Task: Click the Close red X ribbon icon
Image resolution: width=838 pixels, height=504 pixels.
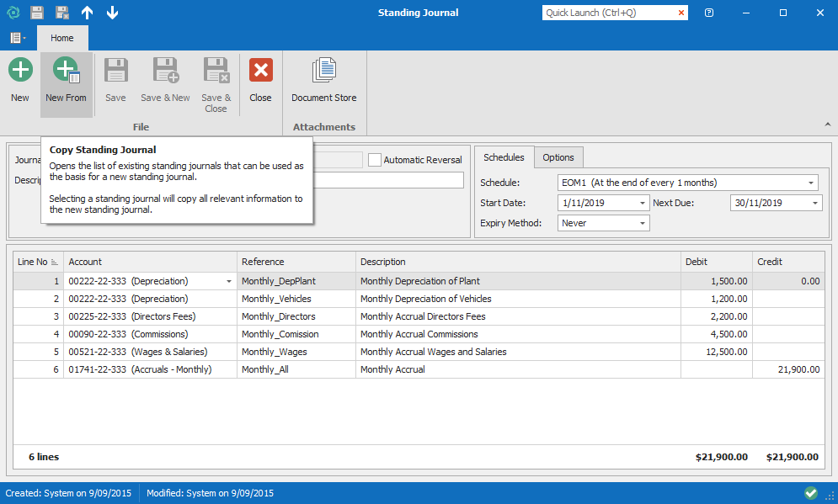Action: (260, 71)
